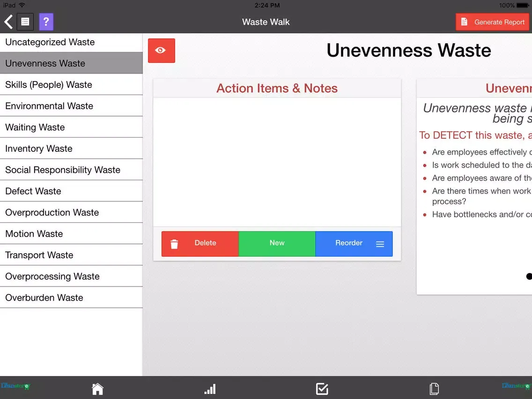
Task: Select Environmental Waste category
Action: coord(71,106)
